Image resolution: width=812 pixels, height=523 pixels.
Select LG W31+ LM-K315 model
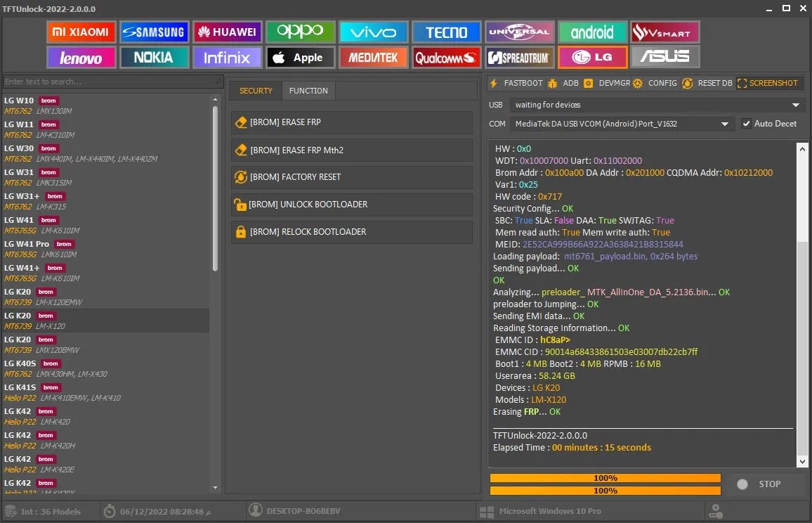pyautogui.click(x=105, y=201)
